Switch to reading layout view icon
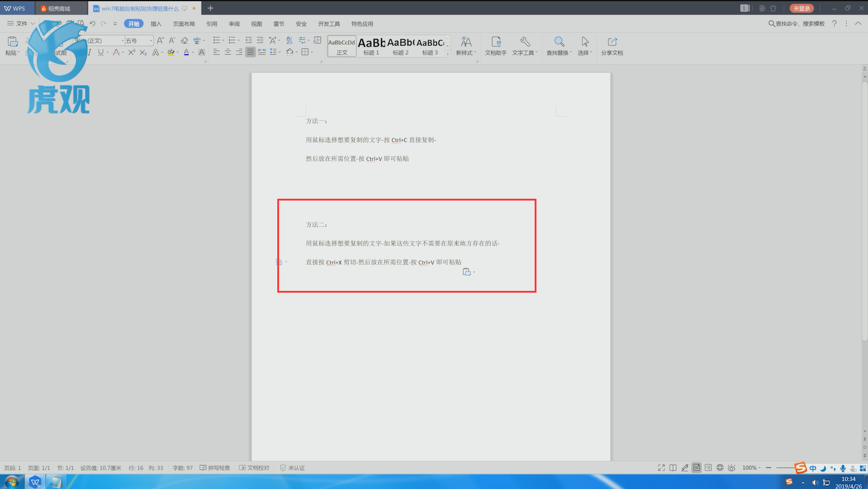868x489 pixels. [673, 467]
